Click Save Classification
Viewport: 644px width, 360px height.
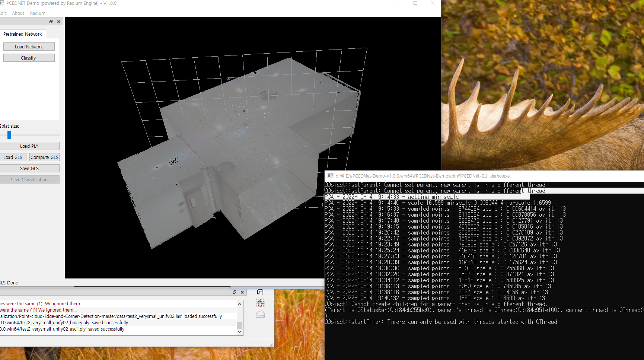pyautogui.click(x=30, y=179)
